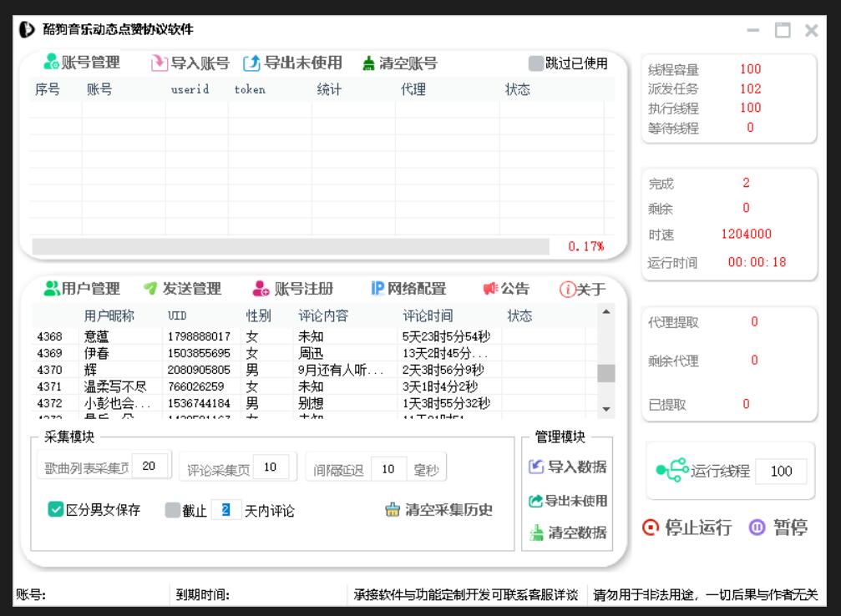Screen dimensions: 841x616
Task: Click the 导入账号 import accounts icon
Action: pos(159,63)
